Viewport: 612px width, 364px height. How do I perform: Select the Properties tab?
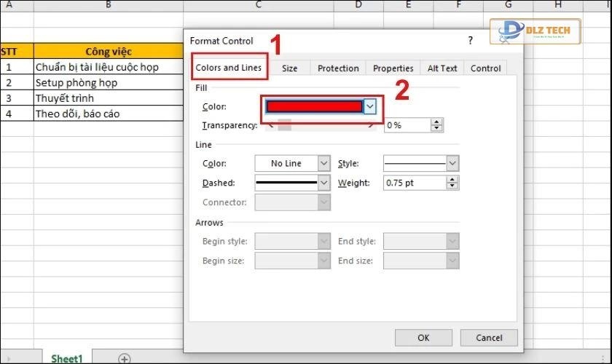click(393, 68)
